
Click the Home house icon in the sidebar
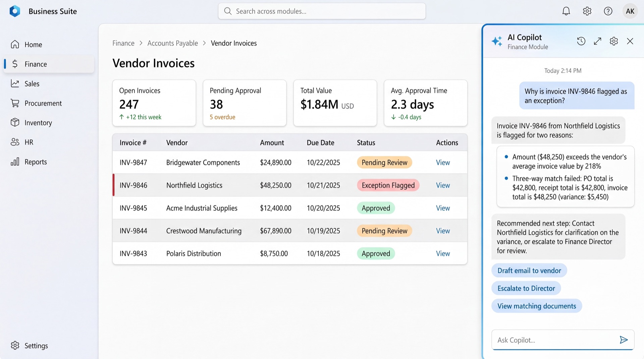[x=15, y=44]
